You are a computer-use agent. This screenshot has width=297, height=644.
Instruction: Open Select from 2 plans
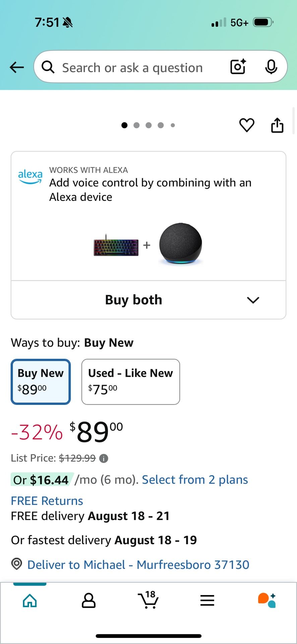coord(195,480)
